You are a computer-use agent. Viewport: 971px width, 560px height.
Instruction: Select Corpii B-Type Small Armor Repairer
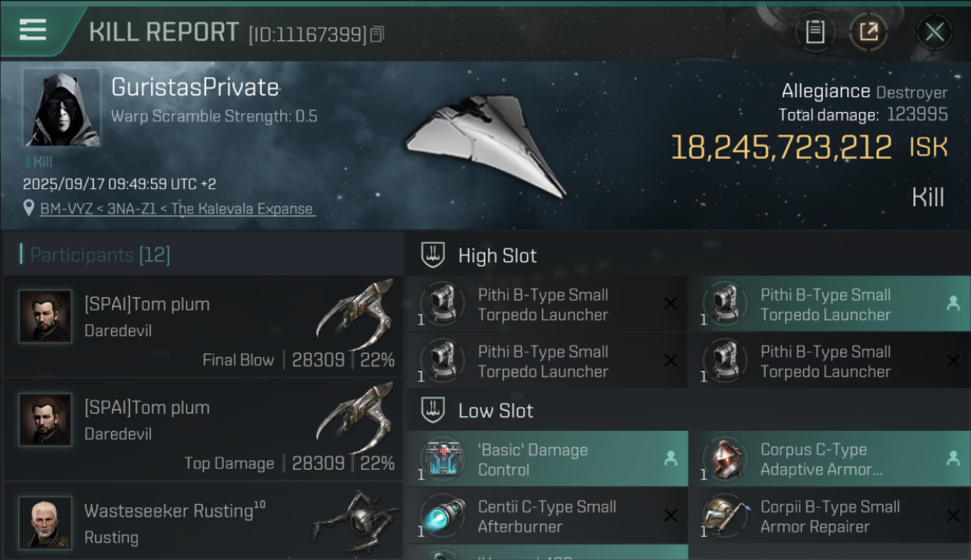point(829,517)
